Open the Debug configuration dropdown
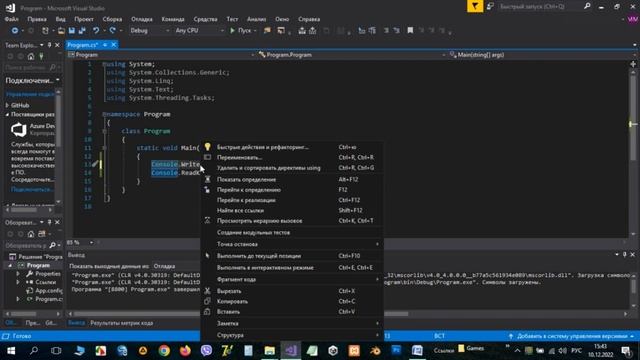 [x=149, y=31]
